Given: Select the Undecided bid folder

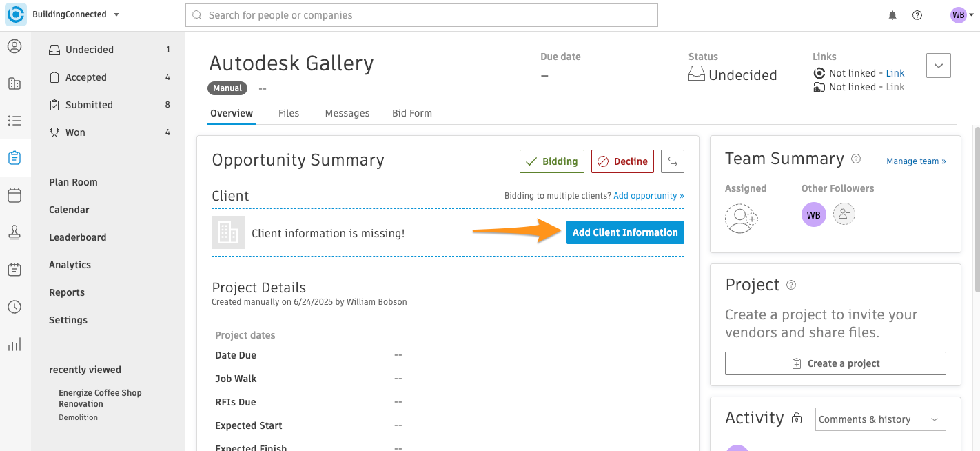Looking at the screenshot, I should (x=110, y=50).
